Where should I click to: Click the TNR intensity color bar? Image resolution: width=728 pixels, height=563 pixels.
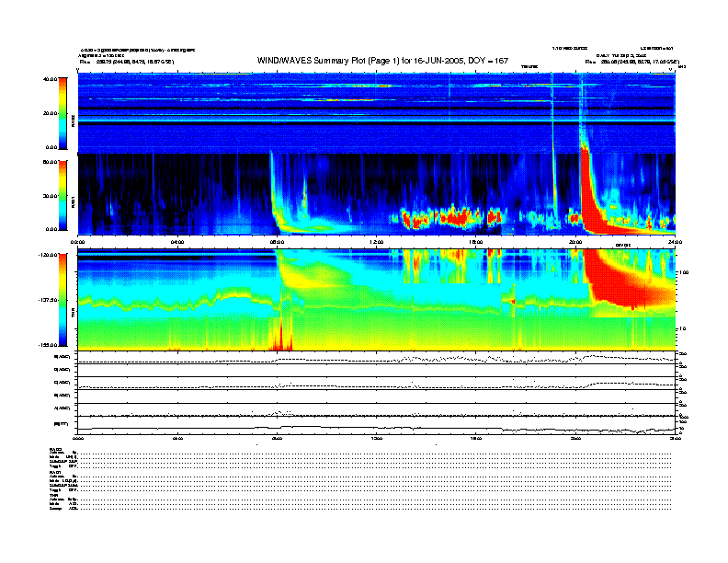pos(63,300)
